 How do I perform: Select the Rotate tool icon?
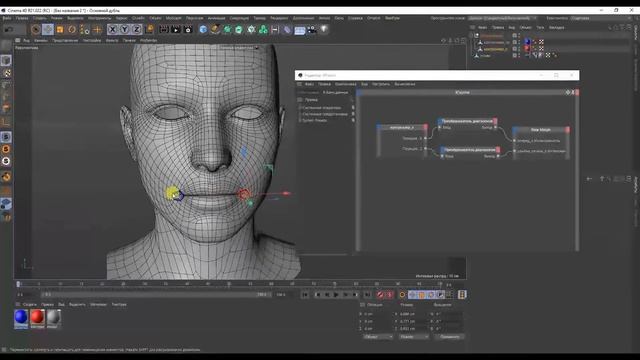(72, 29)
